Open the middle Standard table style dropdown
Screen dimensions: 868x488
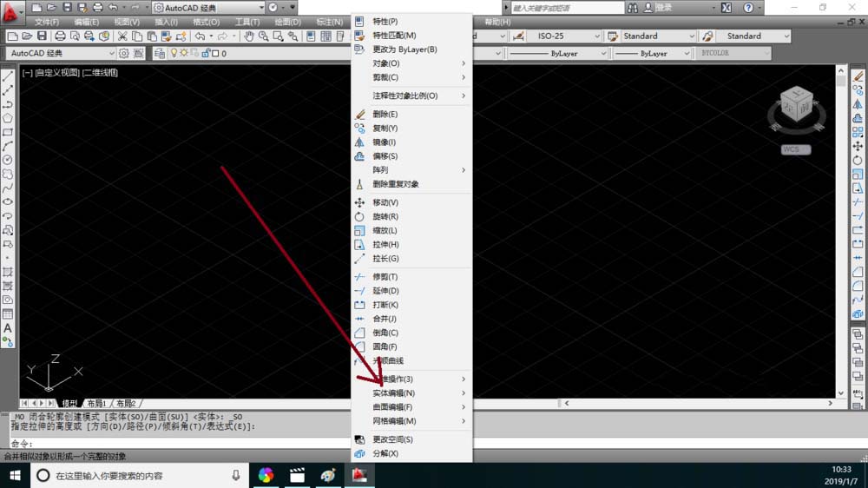click(x=657, y=36)
